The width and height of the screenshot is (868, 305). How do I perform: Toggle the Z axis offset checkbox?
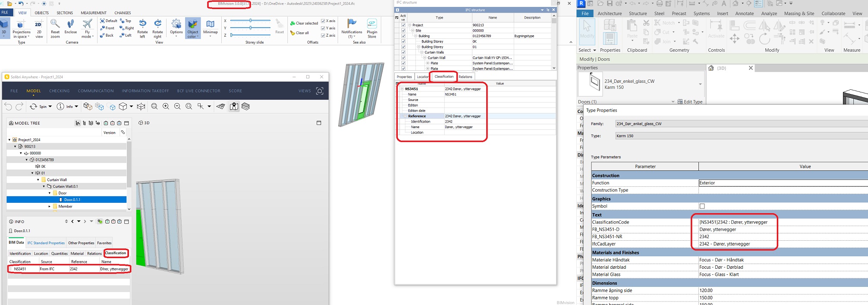[x=323, y=35]
